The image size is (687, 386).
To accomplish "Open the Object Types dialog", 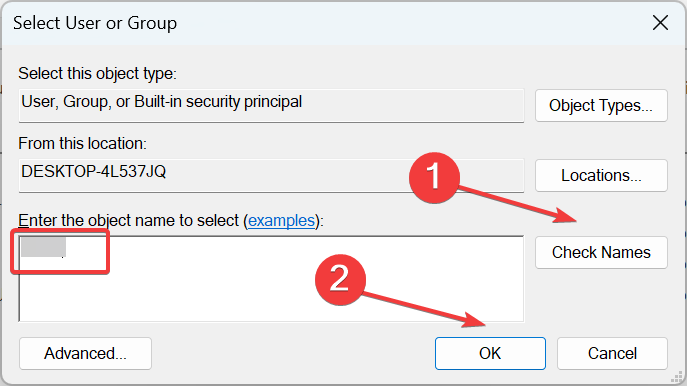I will tap(601, 106).
